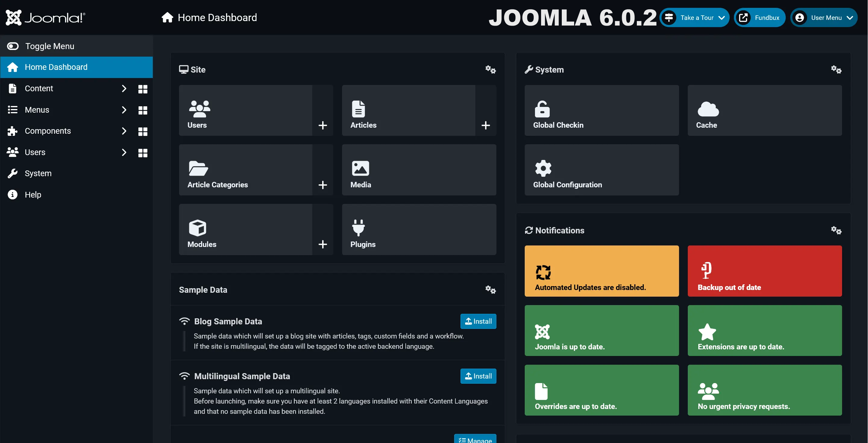Expand the Components submenu chevron

pyautogui.click(x=124, y=131)
